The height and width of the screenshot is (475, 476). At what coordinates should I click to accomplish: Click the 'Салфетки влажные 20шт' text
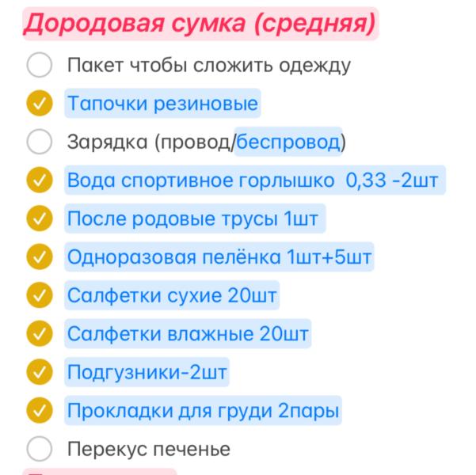tap(188, 334)
